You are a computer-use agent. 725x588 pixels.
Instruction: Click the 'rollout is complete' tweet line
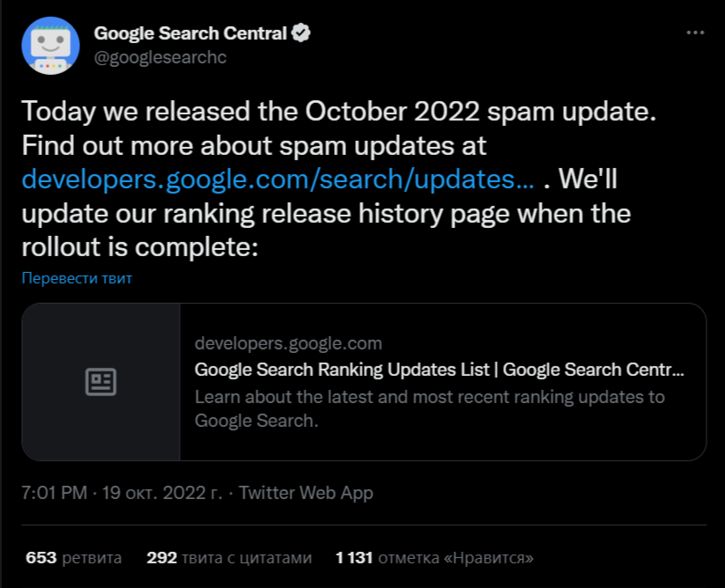click(x=139, y=247)
